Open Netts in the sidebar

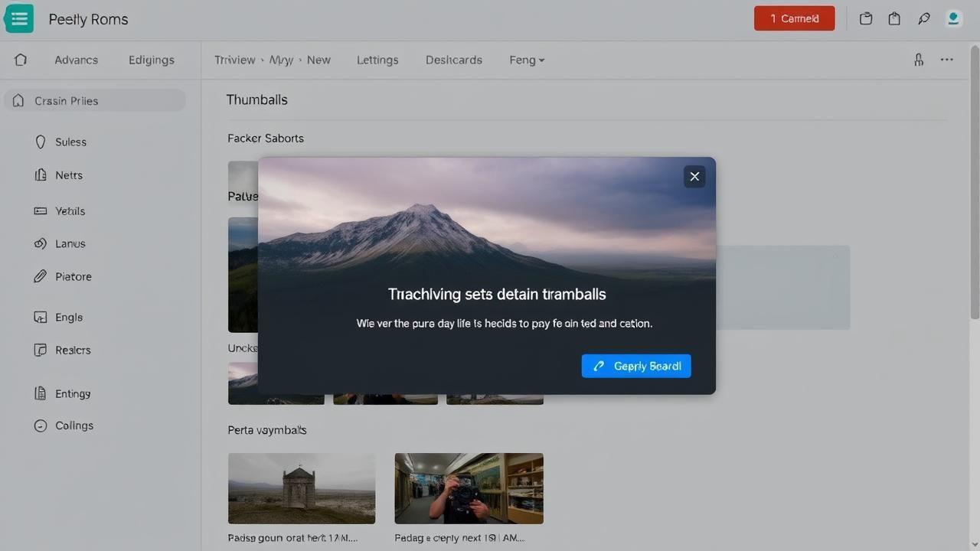click(x=68, y=175)
